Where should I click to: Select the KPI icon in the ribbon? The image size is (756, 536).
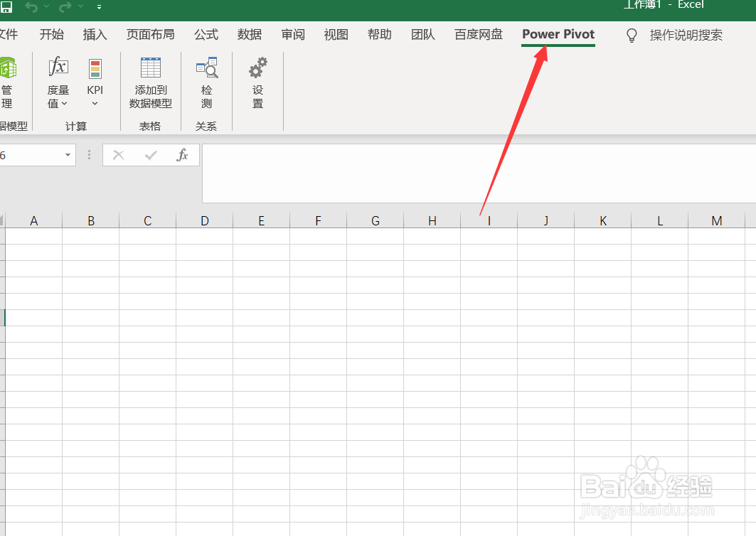95,68
